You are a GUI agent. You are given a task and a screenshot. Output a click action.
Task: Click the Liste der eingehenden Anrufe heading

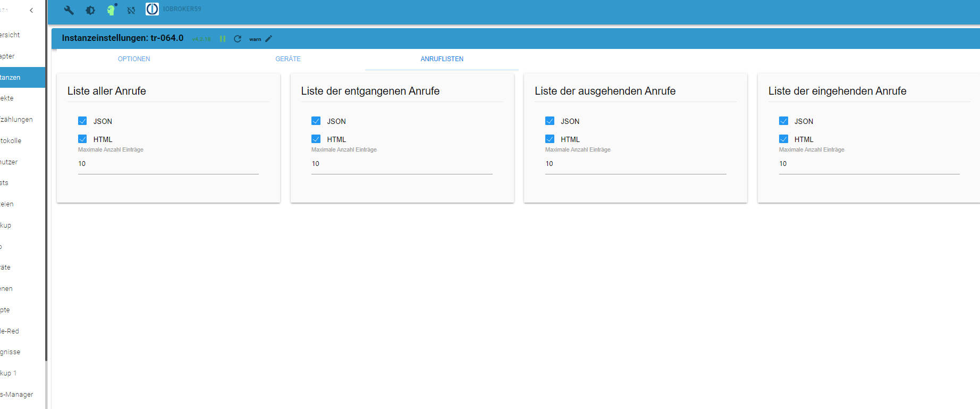(x=838, y=91)
